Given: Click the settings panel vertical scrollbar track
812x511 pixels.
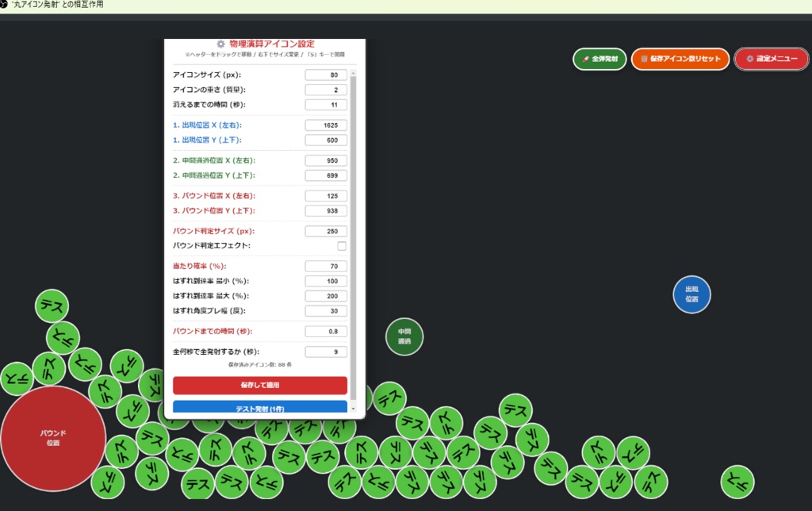Looking at the screenshot, I should 353,240.
